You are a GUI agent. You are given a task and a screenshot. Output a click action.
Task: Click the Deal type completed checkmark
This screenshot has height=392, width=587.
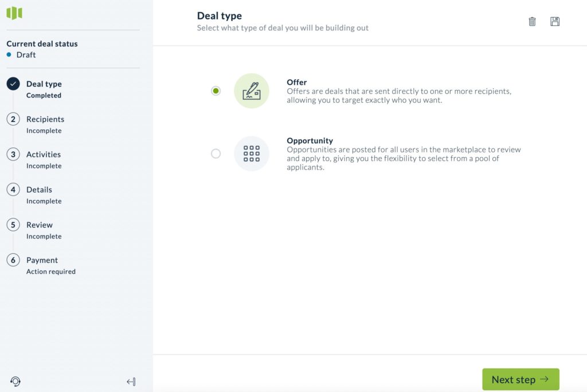tap(13, 84)
